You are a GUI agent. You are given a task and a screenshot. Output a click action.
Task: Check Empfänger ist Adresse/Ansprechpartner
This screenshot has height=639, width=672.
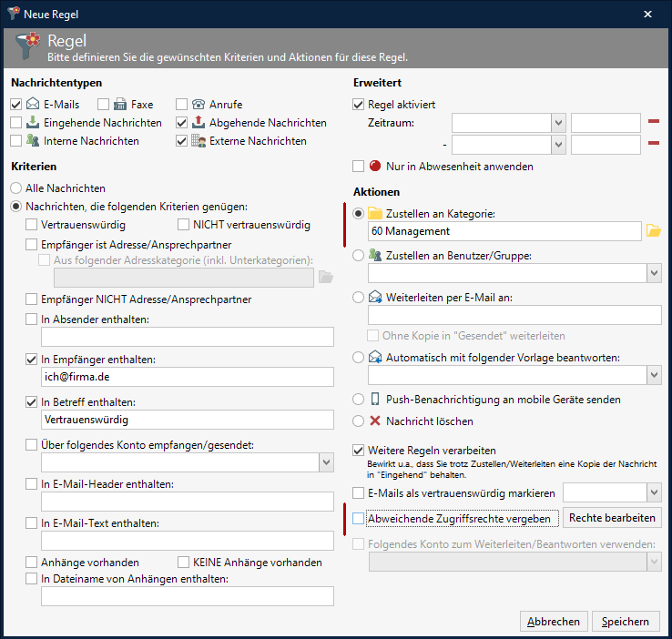31,244
